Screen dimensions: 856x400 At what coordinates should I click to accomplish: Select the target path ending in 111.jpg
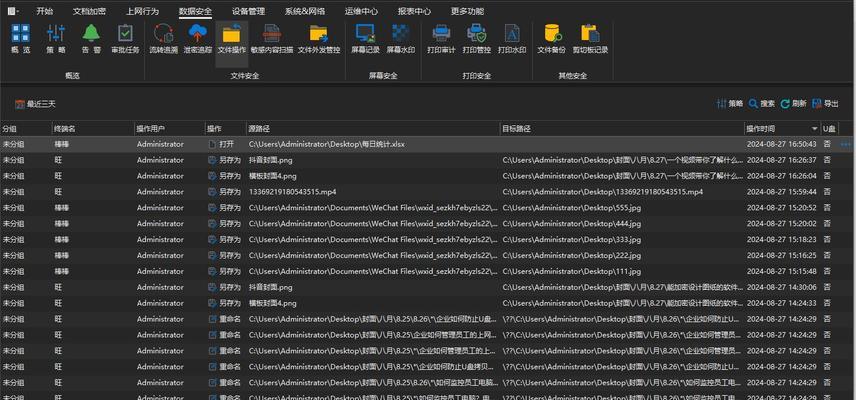tap(572, 271)
